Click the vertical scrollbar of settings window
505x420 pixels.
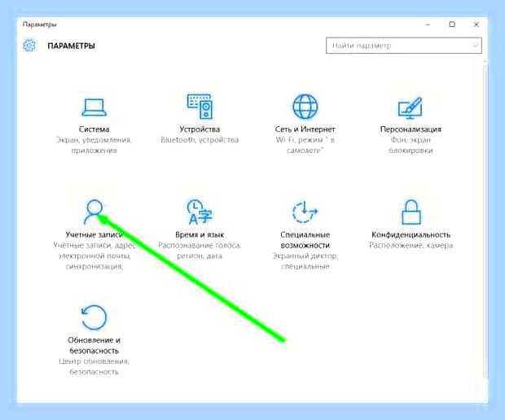(485, 221)
